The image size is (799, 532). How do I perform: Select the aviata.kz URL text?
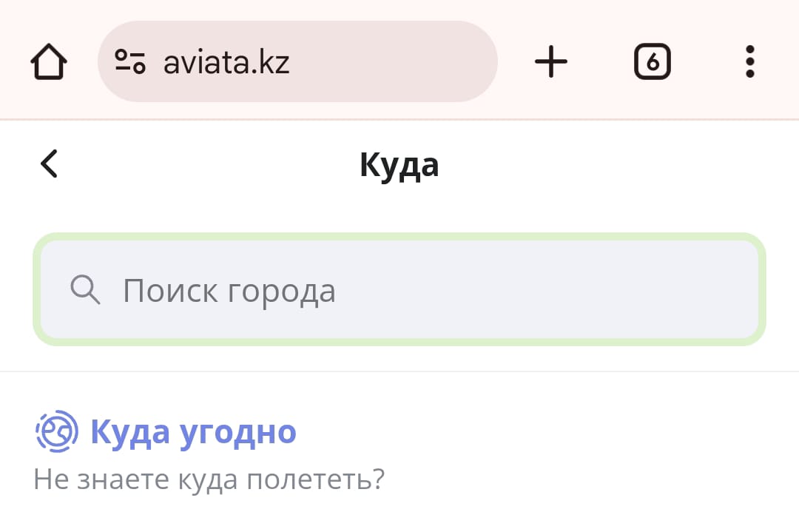(x=226, y=62)
